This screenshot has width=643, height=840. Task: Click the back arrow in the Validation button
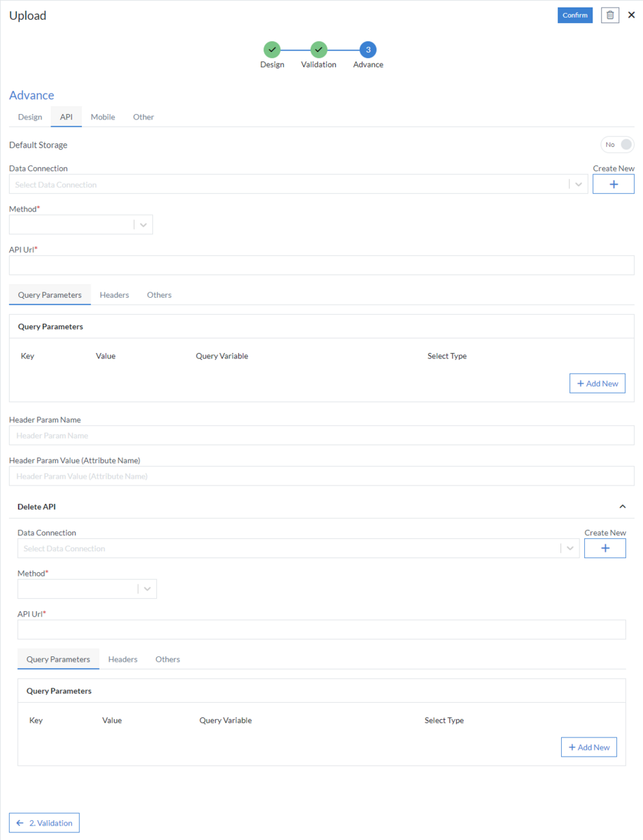[23, 822]
